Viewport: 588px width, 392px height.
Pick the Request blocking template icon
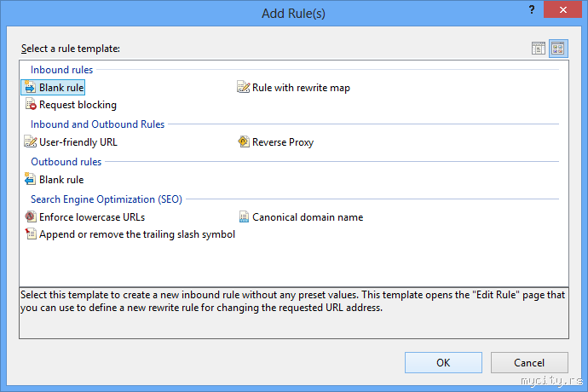31,105
